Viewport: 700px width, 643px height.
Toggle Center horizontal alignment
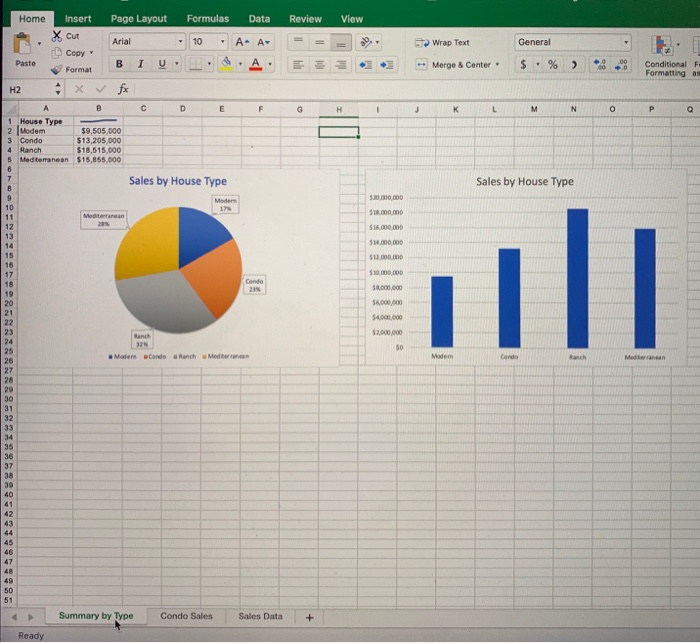pyautogui.click(x=320, y=65)
